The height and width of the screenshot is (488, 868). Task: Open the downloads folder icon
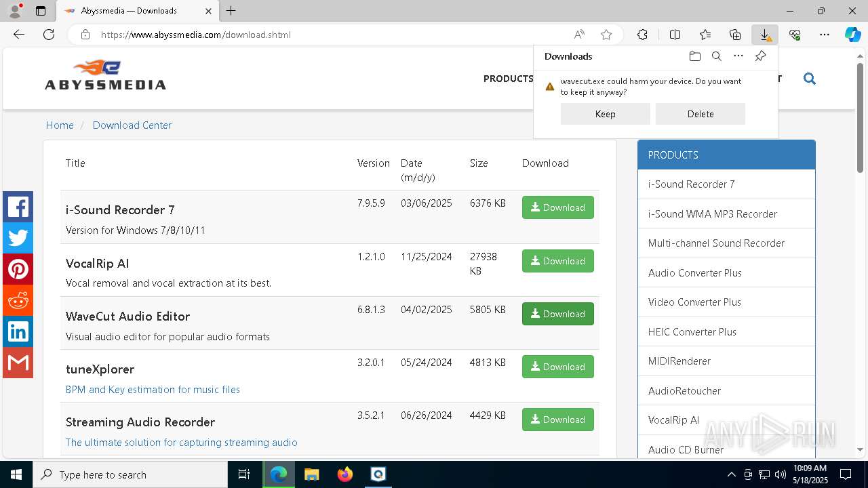point(694,56)
